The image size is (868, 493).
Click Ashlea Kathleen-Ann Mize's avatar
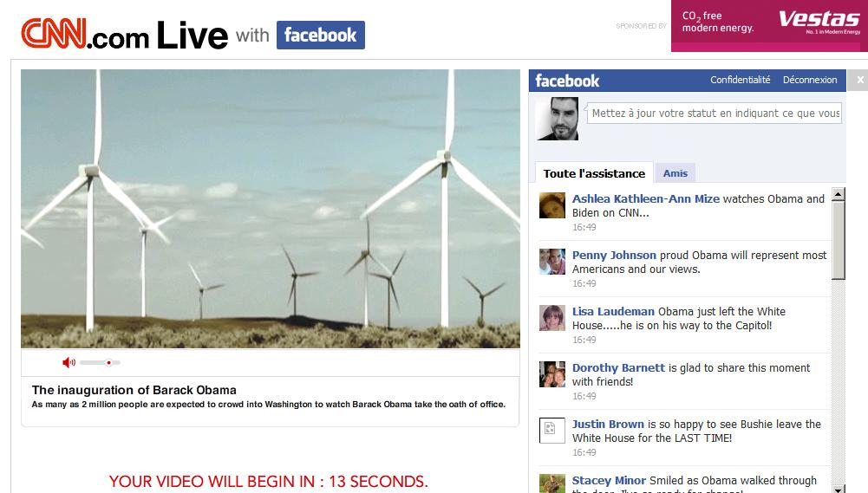(x=551, y=205)
